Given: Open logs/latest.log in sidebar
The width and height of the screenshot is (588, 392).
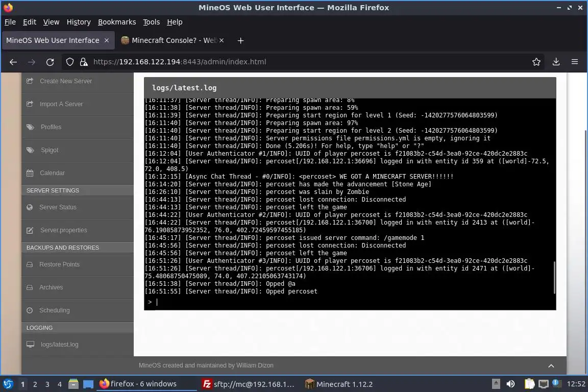Looking at the screenshot, I should 78,345.
